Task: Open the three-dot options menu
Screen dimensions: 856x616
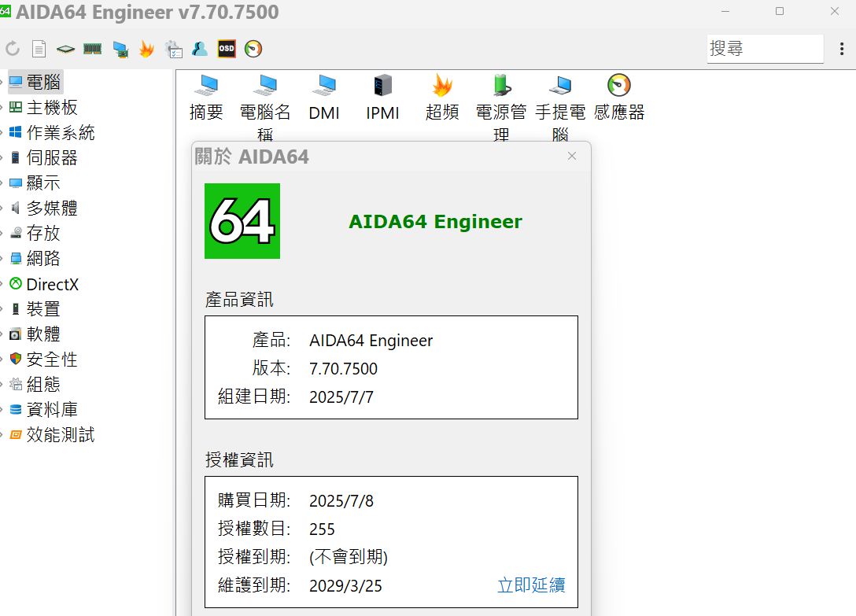Action: pos(842,49)
